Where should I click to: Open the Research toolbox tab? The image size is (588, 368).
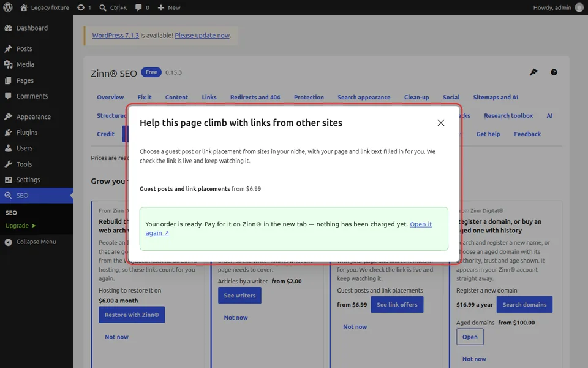pyautogui.click(x=508, y=116)
